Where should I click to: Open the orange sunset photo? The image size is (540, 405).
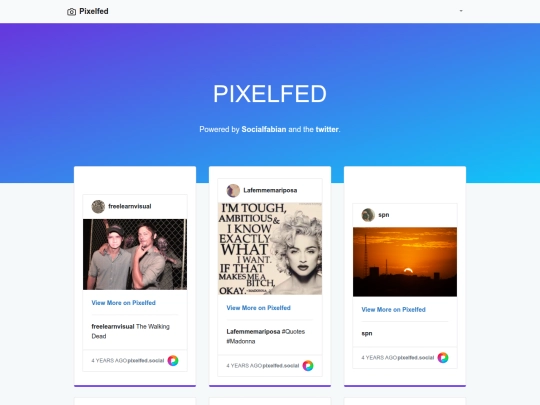[405, 262]
